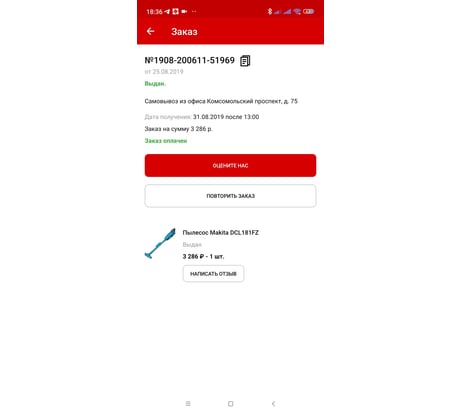Tap the Wi-Fi icon in status bar
This screenshot has height=415, width=461.
coord(297,11)
